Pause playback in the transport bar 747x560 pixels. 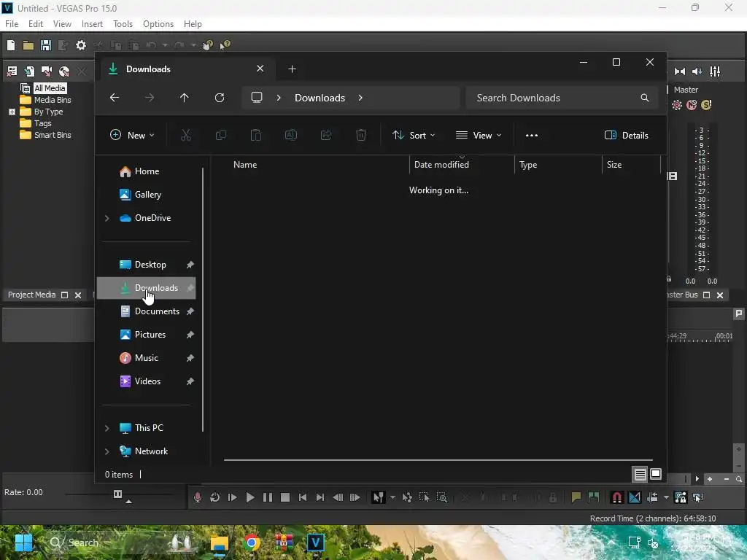tap(267, 497)
